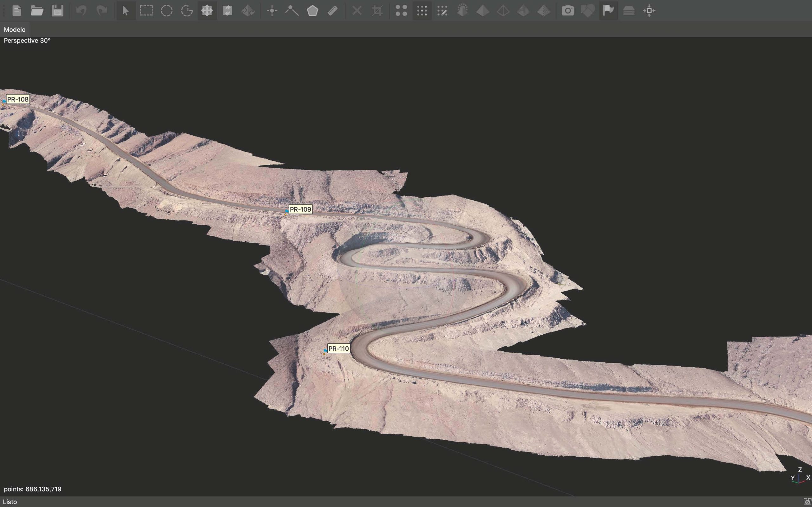This screenshot has height=507, width=812.
Task: Create a new project document
Action: point(17,11)
